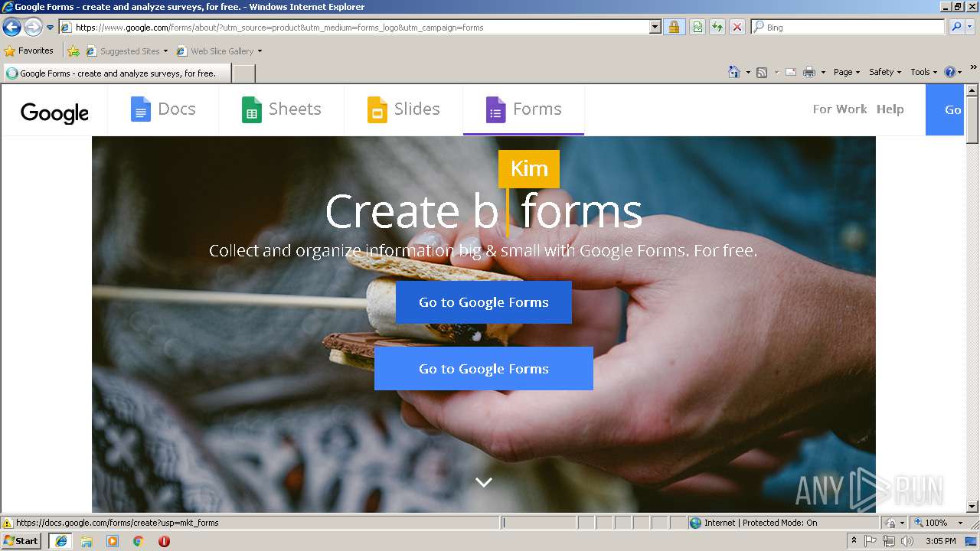Click the Internet Protected Mode status zone

782,523
